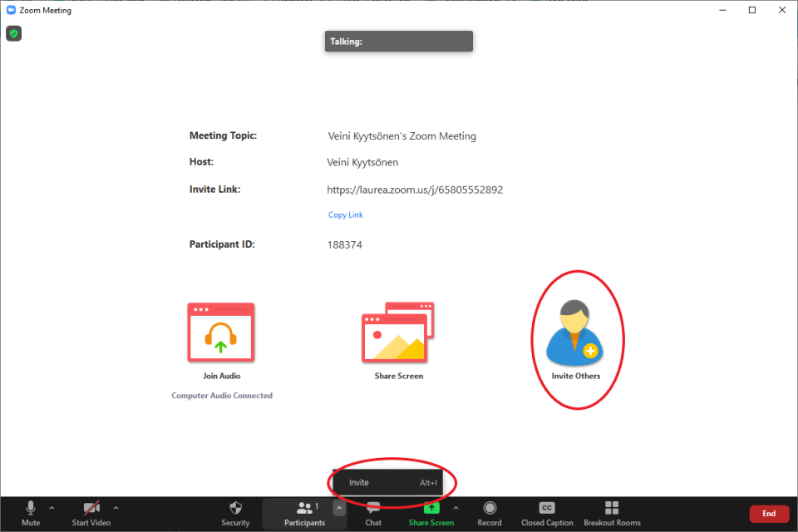Click the Mute microphone icon

click(31, 508)
